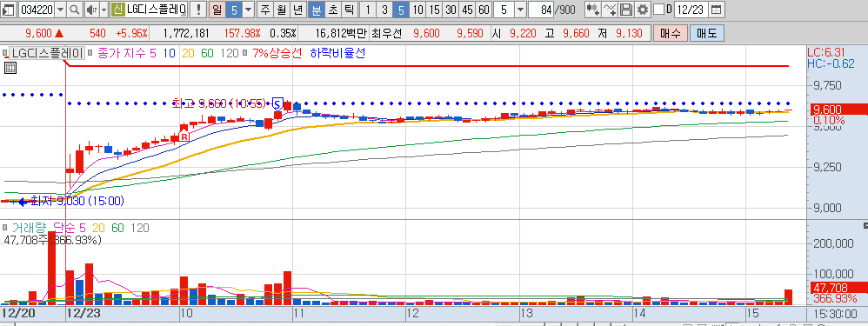This screenshot has height=326, width=868.
Task: Expand the speaker options dropdown arrow
Action: point(103,9)
